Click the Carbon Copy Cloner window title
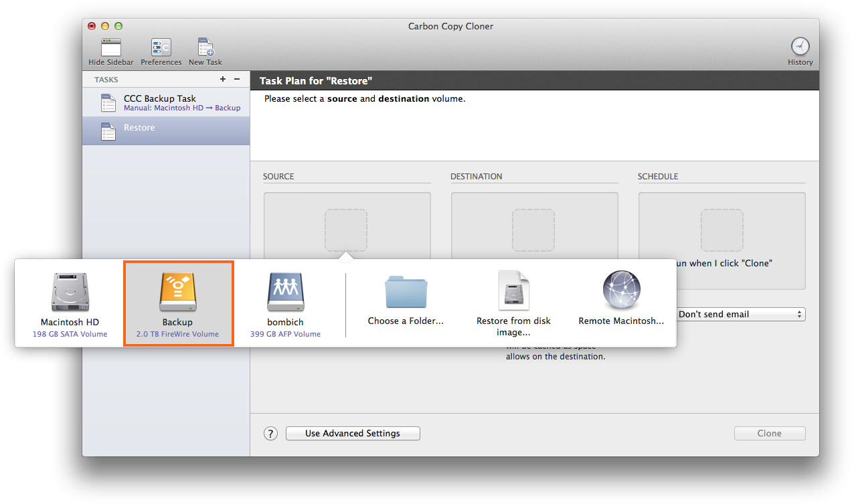852x504 pixels. (450, 27)
